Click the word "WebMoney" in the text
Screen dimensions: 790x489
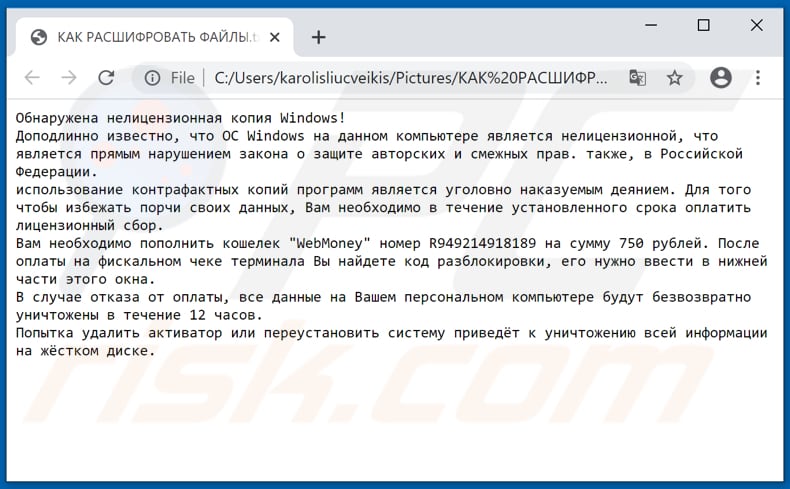click(x=330, y=243)
